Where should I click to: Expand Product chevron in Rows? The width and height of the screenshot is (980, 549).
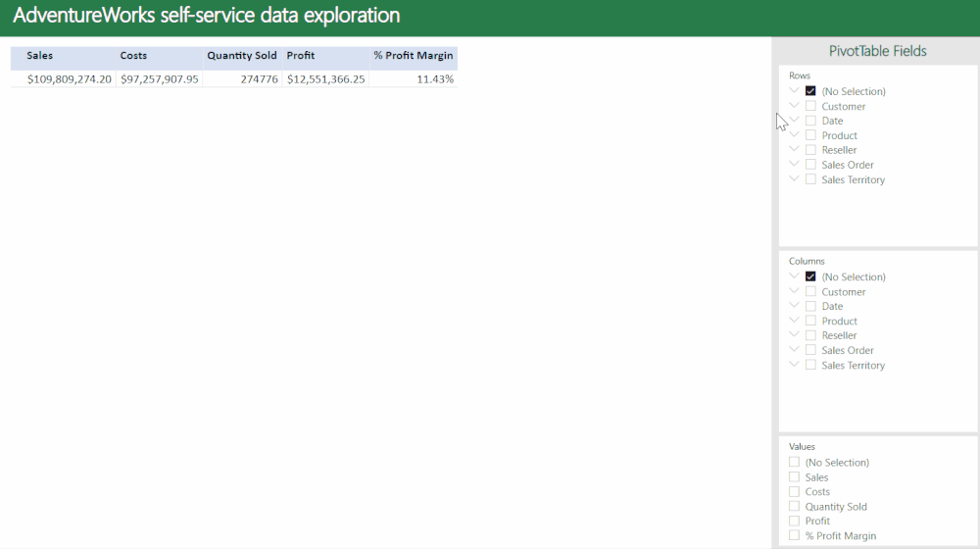click(x=795, y=135)
